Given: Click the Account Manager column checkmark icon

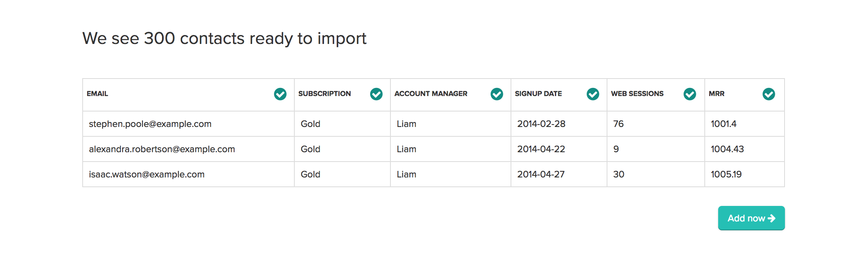Looking at the screenshot, I should point(497,94).
